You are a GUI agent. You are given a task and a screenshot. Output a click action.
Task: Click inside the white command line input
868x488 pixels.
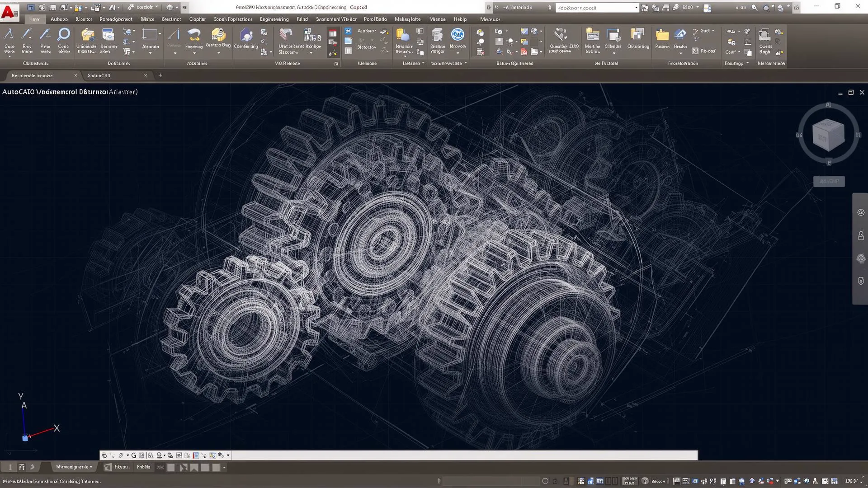465,455
